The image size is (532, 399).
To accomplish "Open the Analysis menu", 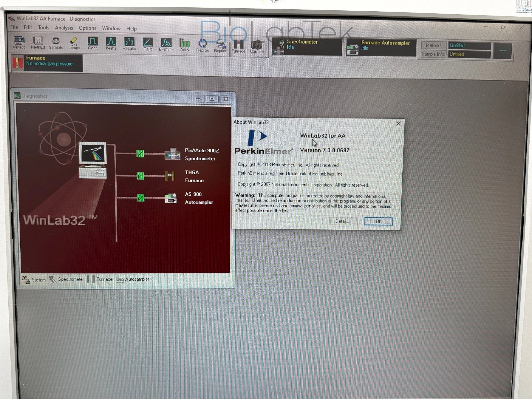I will (64, 28).
